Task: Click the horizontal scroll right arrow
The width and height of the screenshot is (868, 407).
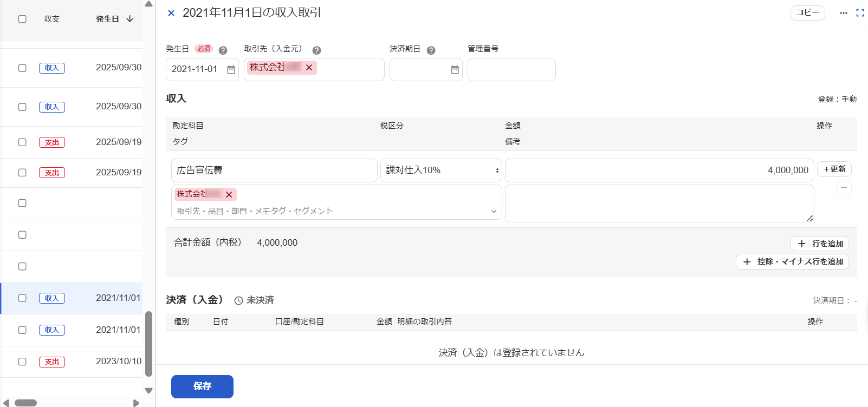Action: (x=136, y=403)
